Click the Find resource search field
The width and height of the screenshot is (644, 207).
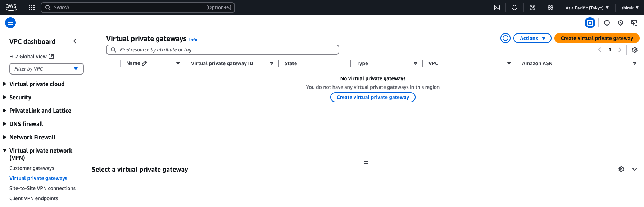[222, 50]
